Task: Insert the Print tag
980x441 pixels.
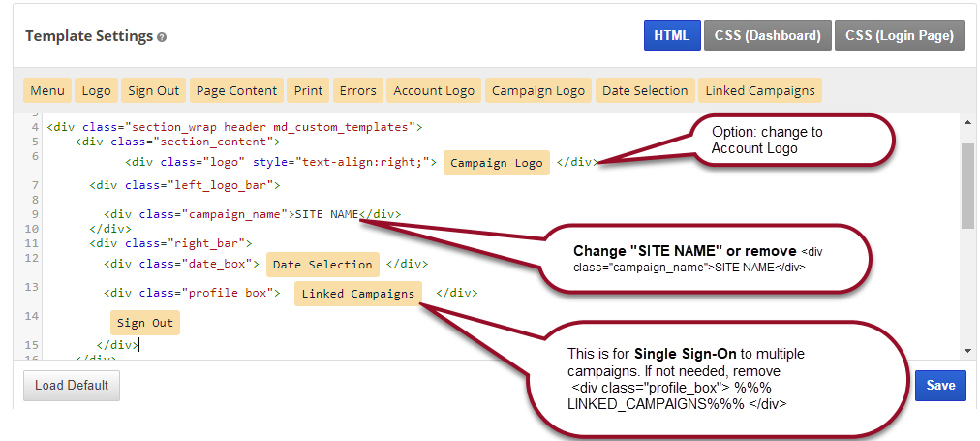Action: click(309, 90)
